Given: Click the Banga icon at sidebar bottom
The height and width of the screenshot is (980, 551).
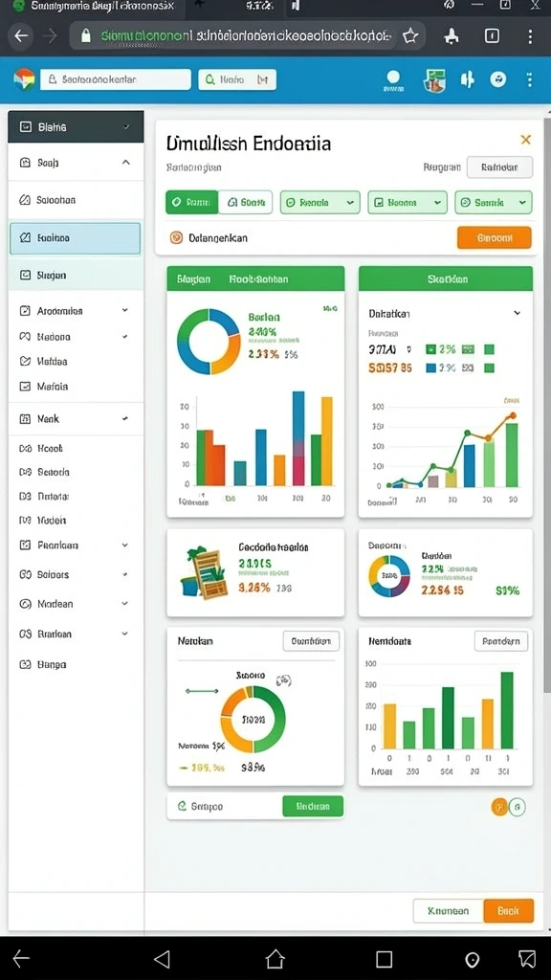Looking at the screenshot, I should (x=25, y=664).
